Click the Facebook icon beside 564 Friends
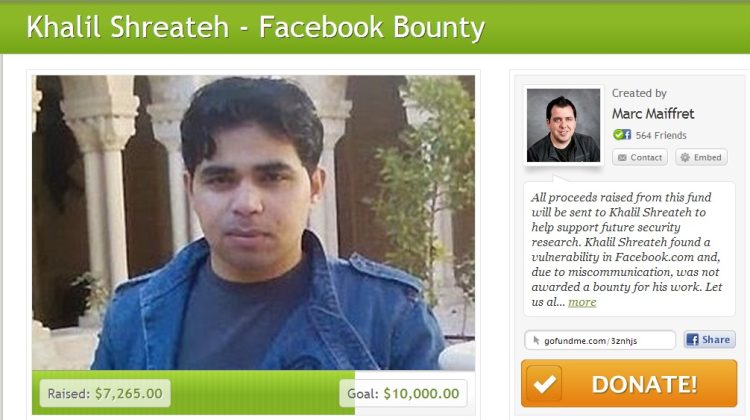Image resolution: width=750 pixels, height=420 pixels. pos(627,135)
